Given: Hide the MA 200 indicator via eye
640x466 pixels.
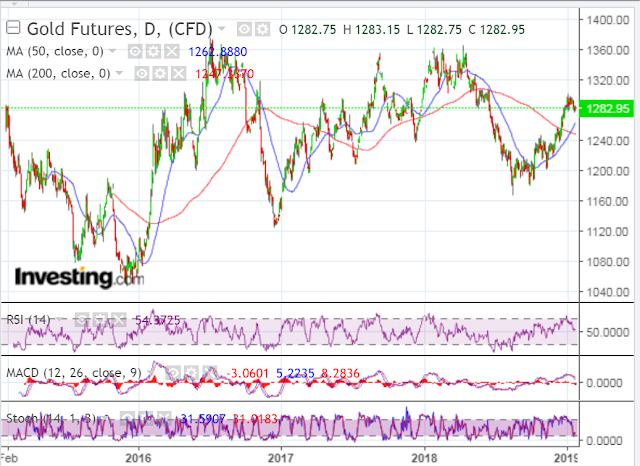Looking at the screenshot, I should (x=142, y=73).
